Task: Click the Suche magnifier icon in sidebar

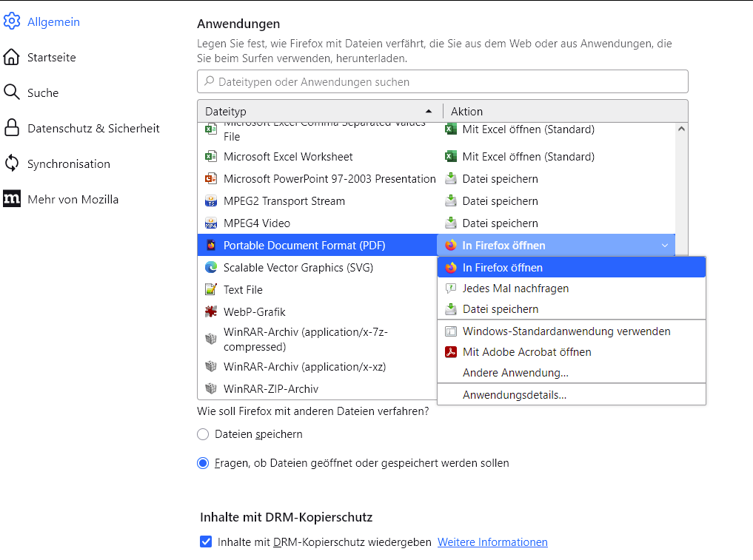Action: coord(12,92)
